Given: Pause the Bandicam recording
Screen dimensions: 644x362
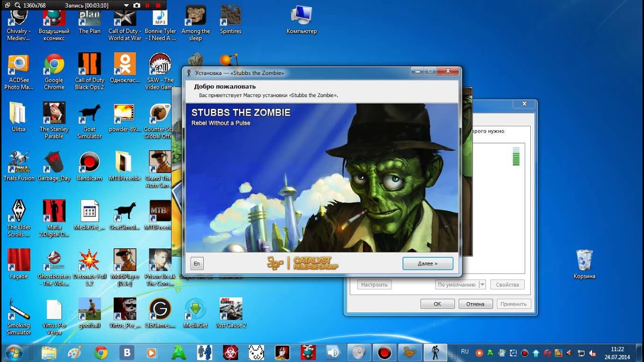Looking at the screenshot, I should pos(147,6).
